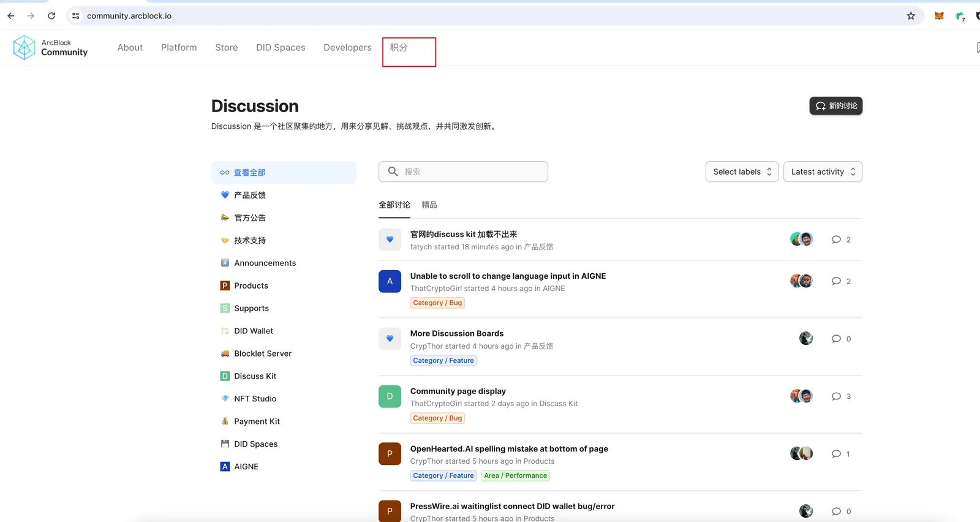Click the green extension icon beside MetaMask
The width and height of the screenshot is (980, 522).
[x=960, y=16]
